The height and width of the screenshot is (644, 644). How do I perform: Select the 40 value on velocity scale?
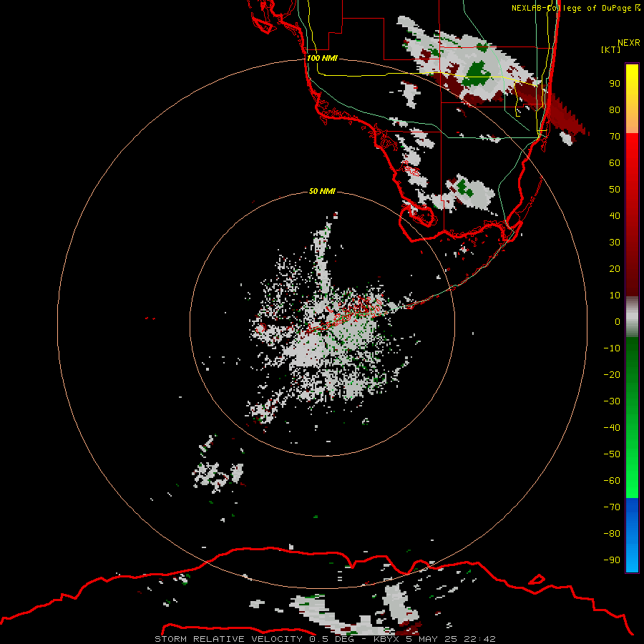[615, 216]
